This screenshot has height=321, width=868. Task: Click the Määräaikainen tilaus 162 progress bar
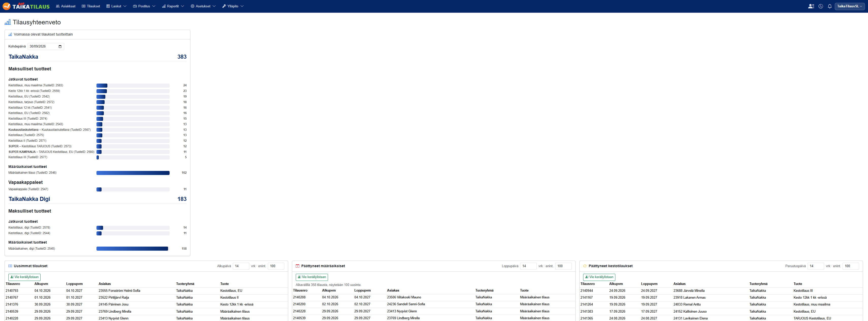(x=133, y=173)
